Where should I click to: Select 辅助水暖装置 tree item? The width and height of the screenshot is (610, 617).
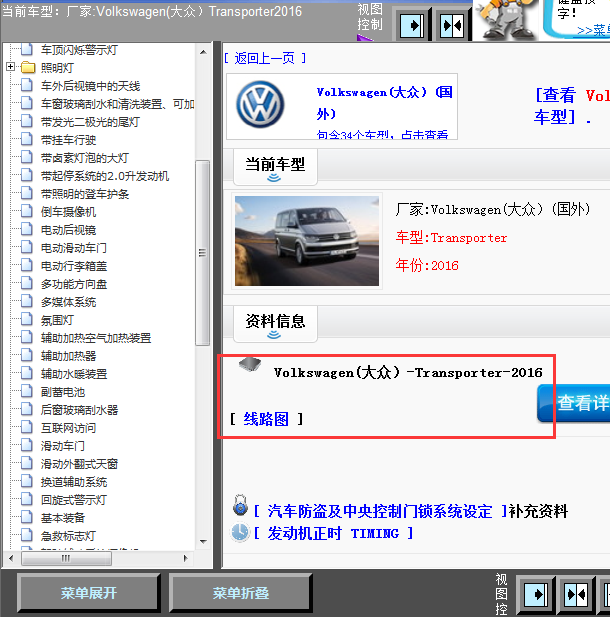[x=74, y=374]
